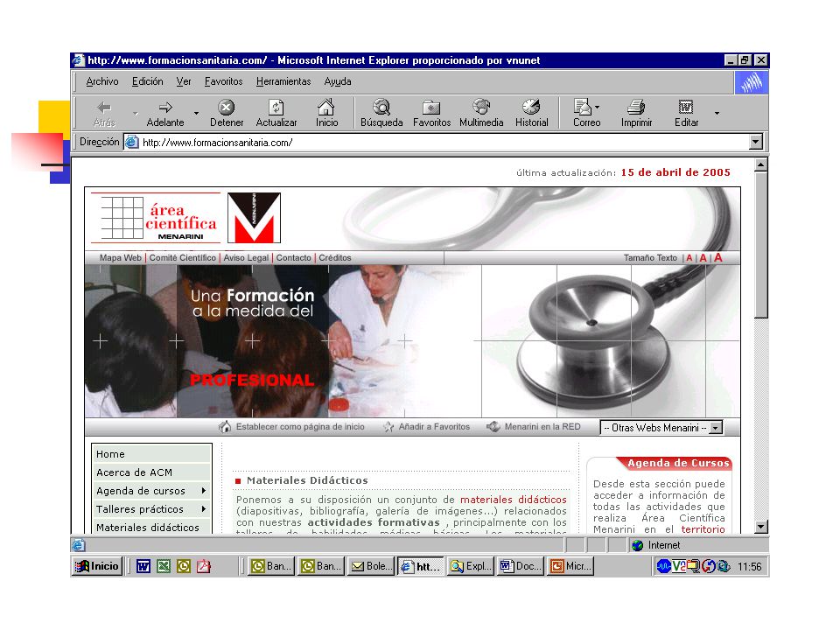Follow the red territorio link
Viewport: 840px width, 630px height.
[x=703, y=529]
